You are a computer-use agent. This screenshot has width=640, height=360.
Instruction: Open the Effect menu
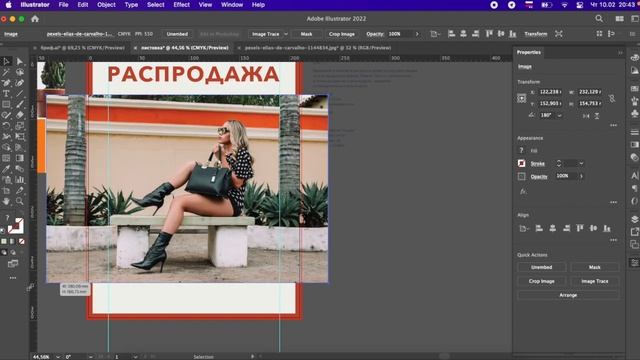coord(181,5)
